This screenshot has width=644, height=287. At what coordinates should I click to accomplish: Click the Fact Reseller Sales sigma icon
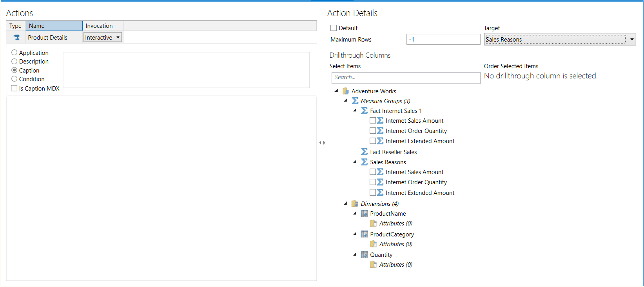(364, 152)
